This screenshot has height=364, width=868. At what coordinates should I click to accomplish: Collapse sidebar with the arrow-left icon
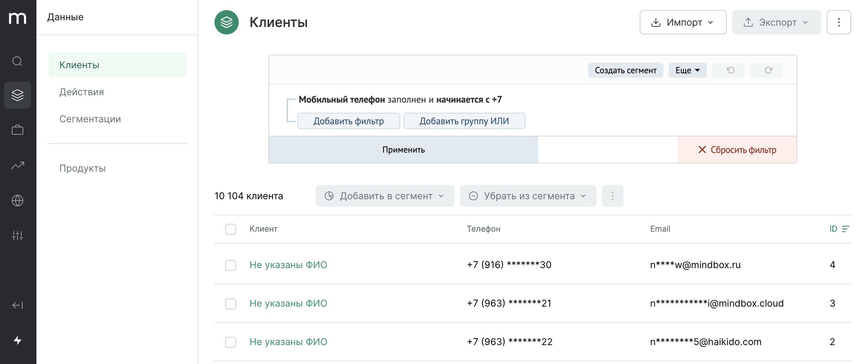[18, 305]
